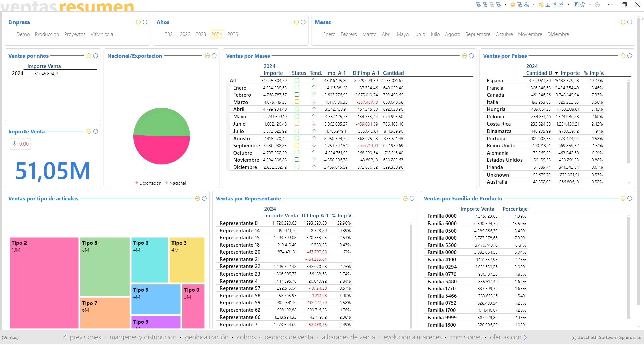Click the user filter toolbar icon
This screenshot has height=345, width=644.
[x=526, y=5]
